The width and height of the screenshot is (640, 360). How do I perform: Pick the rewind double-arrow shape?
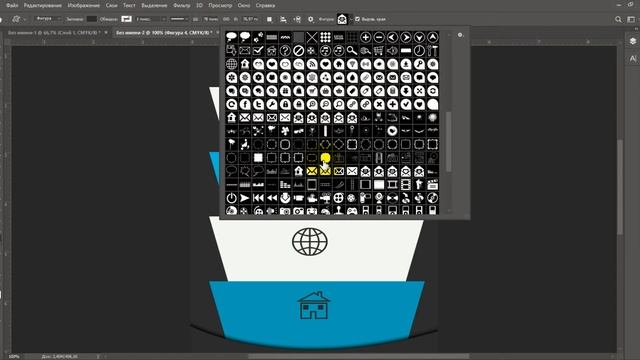coord(271,198)
